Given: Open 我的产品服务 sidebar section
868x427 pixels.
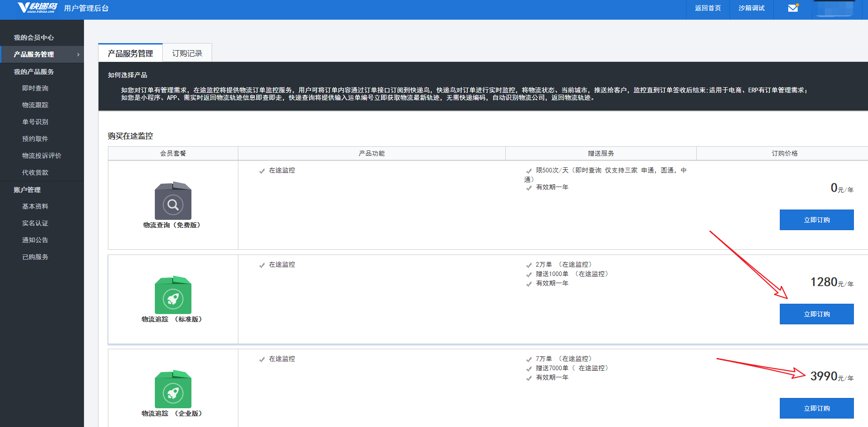Looking at the screenshot, I should click(x=34, y=72).
